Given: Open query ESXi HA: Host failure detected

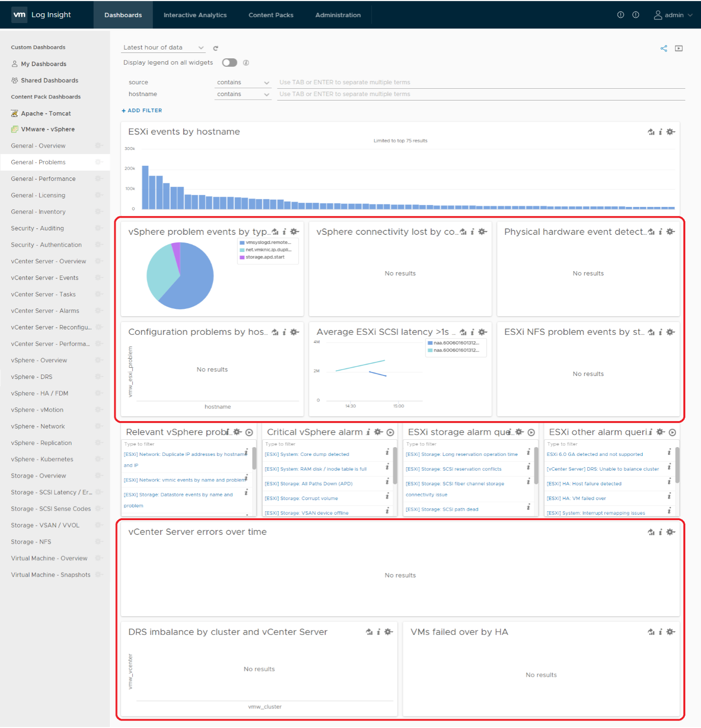Looking at the screenshot, I should (x=584, y=484).
